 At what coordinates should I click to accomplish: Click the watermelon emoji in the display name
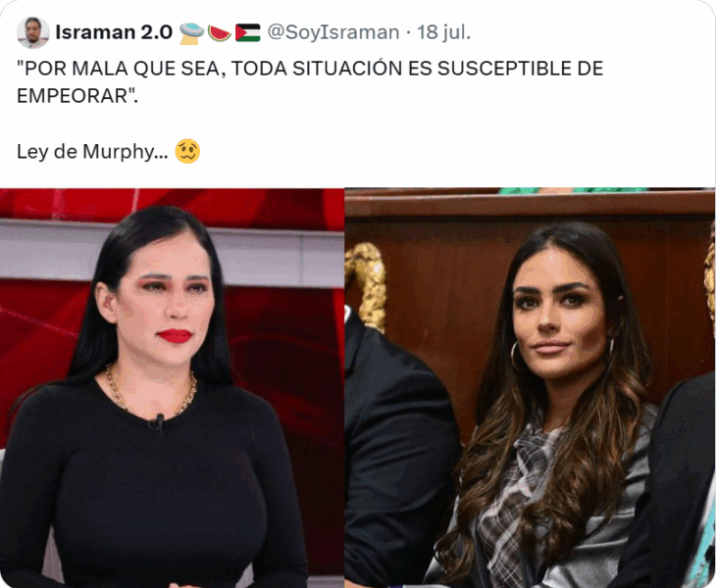pyautogui.click(x=219, y=33)
